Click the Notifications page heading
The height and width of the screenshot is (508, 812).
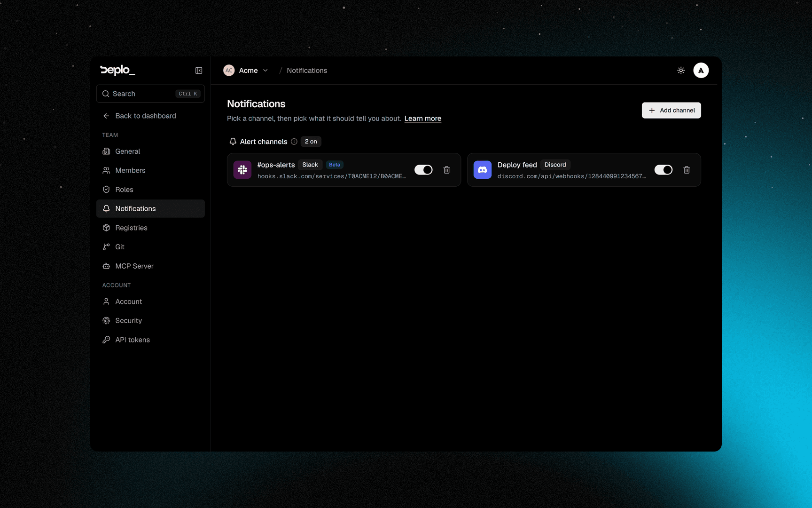coord(256,104)
